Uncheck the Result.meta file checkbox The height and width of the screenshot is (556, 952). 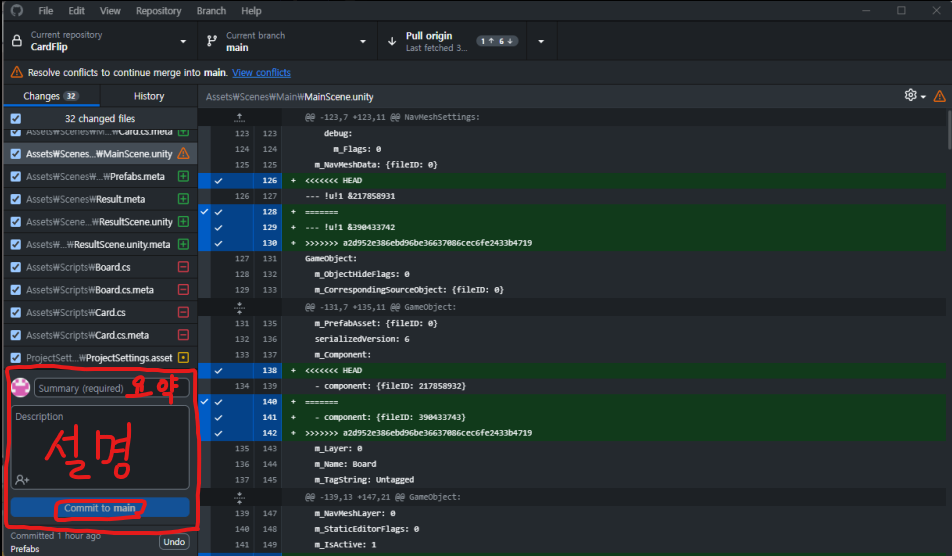[16, 198]
